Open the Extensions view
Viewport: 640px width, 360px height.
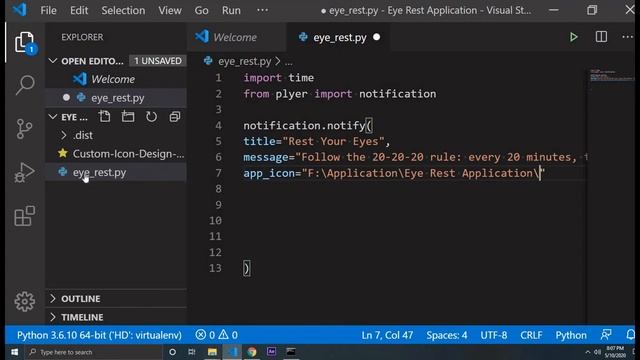click(24, 216)
